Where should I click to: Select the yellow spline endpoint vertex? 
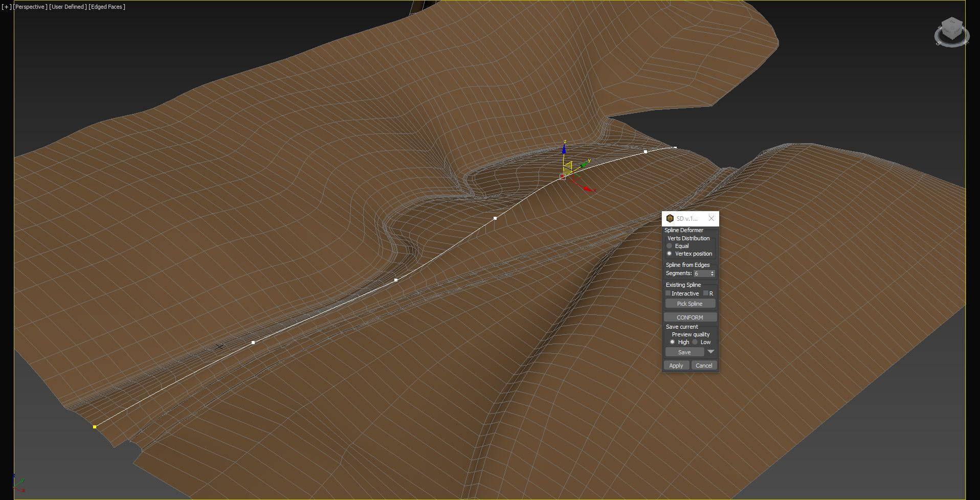[95, 426]
